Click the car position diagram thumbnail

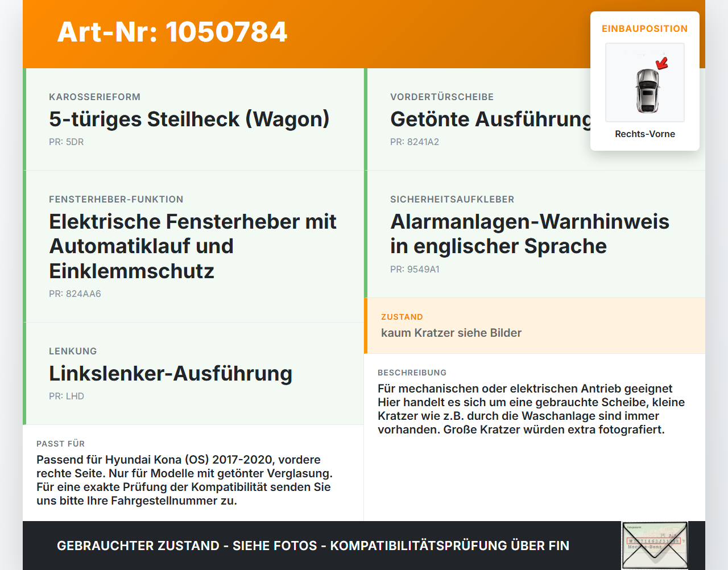(x=645, y=82)
